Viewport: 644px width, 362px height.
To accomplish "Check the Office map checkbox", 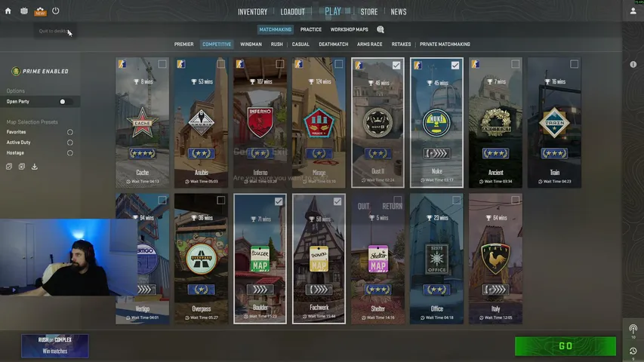I will [456, 200].
